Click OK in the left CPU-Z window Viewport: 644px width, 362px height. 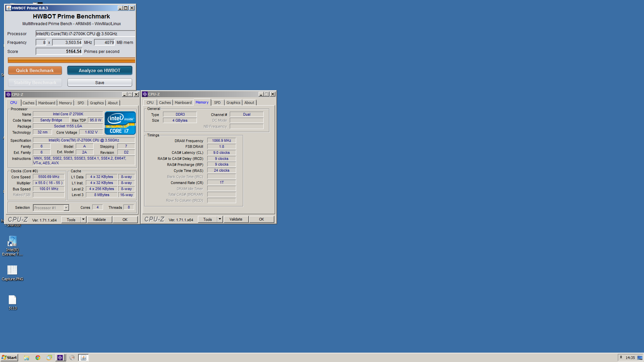click(125, 220)
